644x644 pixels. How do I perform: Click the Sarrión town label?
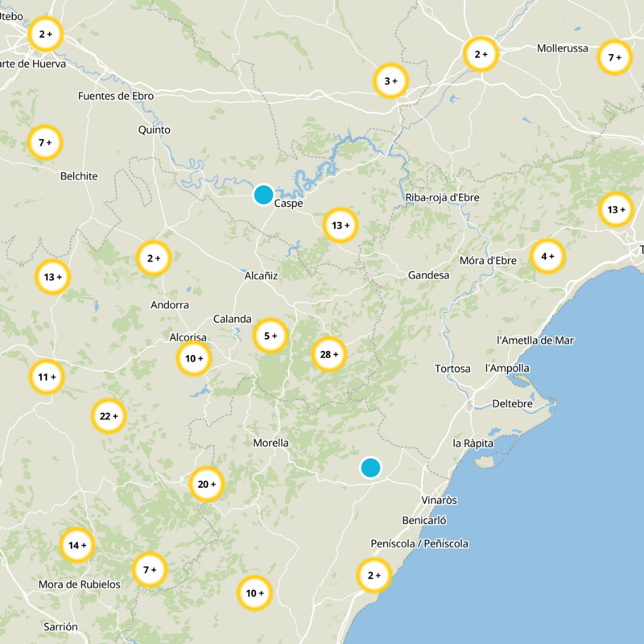(x=61, y=627)
